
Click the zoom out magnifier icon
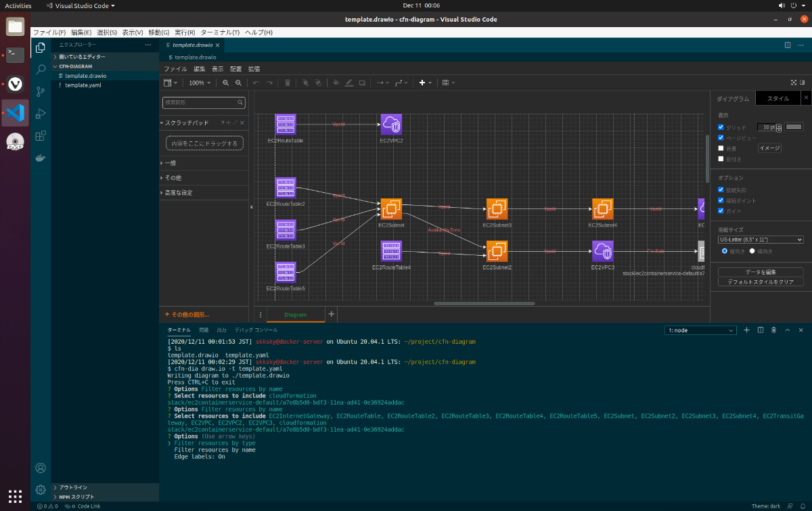(x=238, y=83)
